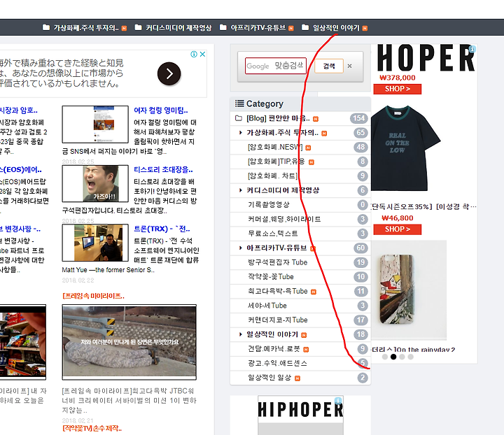Click the Category list icon
This screenshot has width=504, height=435.
239,104
